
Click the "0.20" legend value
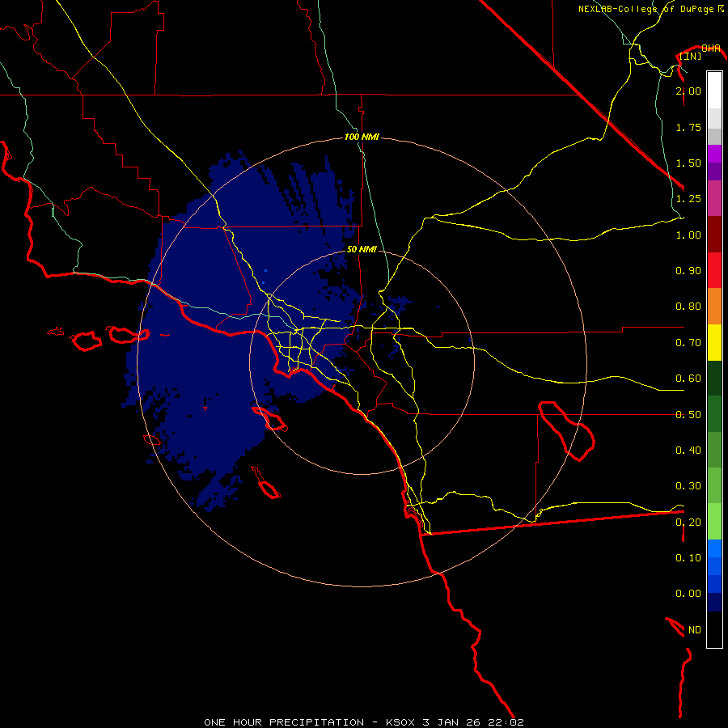(x=688, y=522)
